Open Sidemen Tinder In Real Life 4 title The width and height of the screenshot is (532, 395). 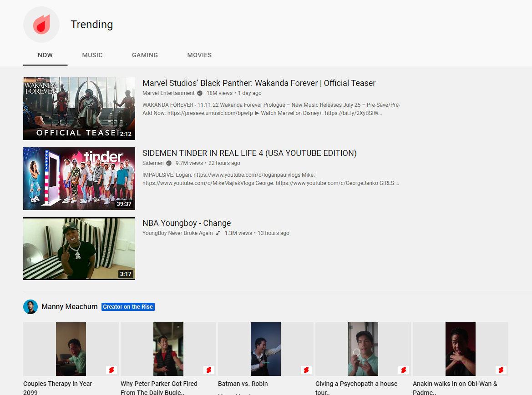pyautogui.click(x=249, y=153)
